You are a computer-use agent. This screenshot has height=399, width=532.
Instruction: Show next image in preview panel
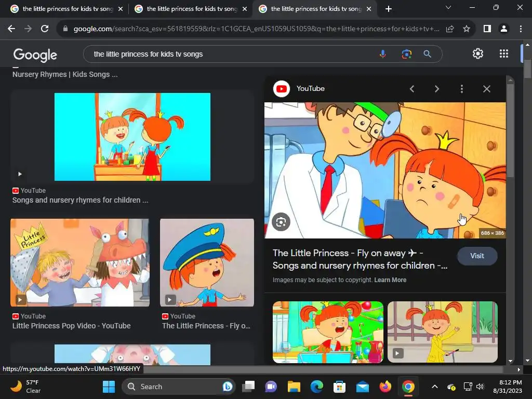click(x=437, y=89)
